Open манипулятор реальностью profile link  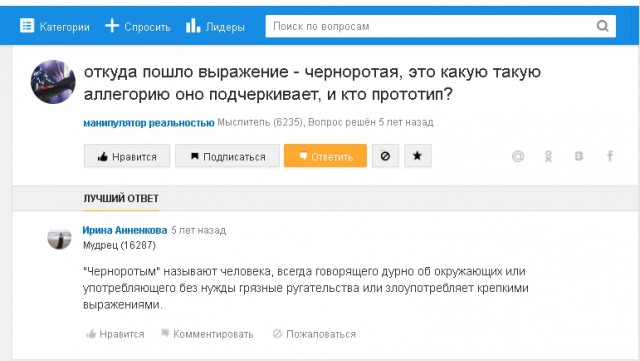point(149,123)
